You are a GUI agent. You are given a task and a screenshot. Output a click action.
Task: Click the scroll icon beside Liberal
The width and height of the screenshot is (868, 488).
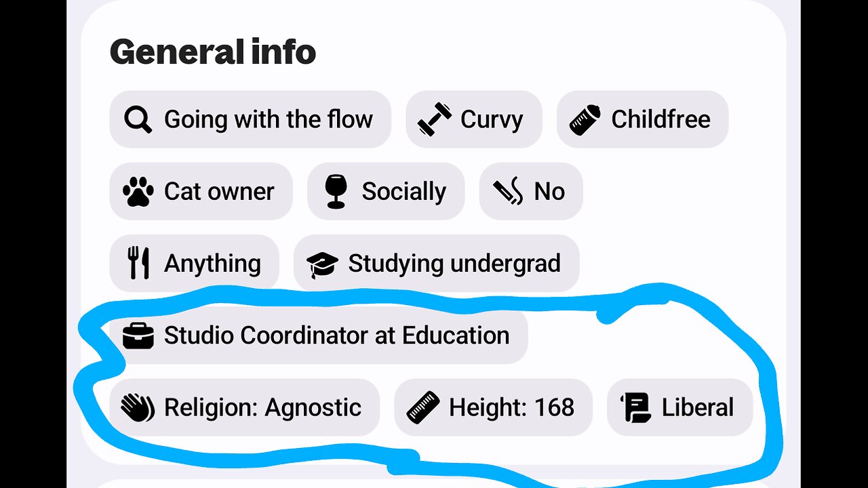click(636, 407)
